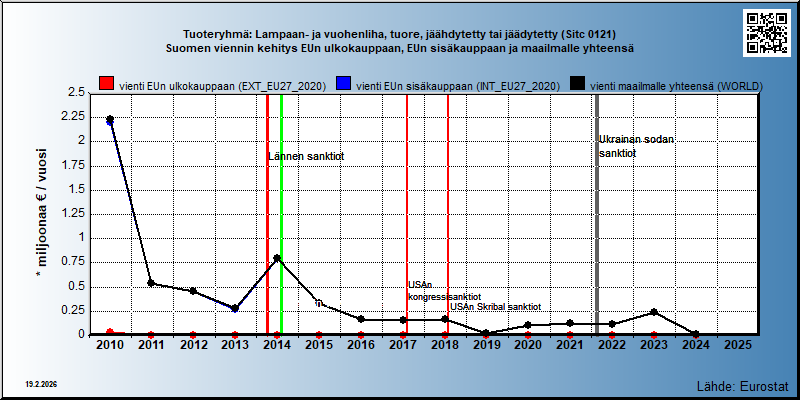
Task: Click the green vertical line at 2014
Action: point(282,214)
